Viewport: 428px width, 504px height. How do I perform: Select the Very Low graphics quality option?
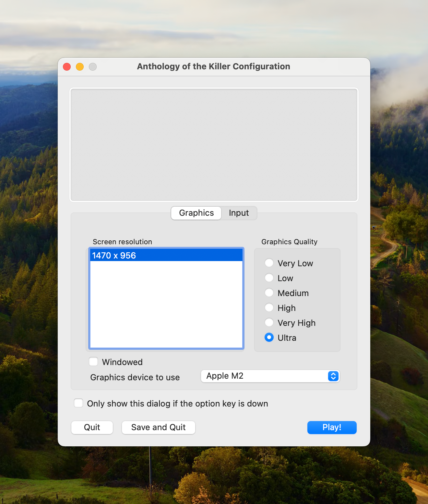click(269, 263)
